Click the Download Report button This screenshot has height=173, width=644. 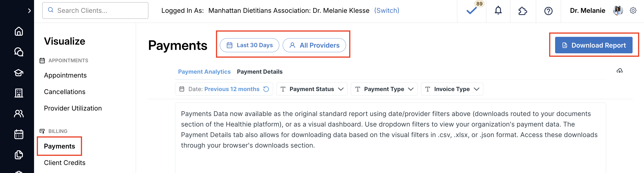point(593,45)
